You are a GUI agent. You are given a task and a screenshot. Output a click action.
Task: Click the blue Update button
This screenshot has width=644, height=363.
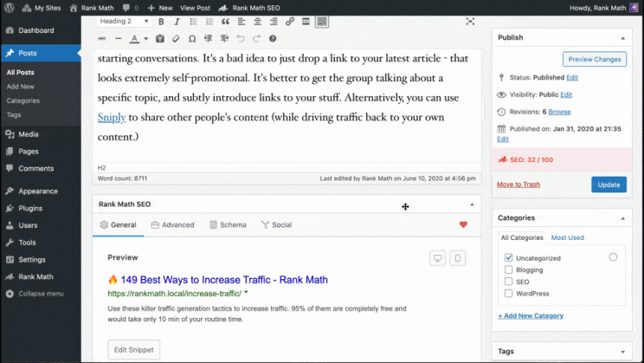coord(609,185)
